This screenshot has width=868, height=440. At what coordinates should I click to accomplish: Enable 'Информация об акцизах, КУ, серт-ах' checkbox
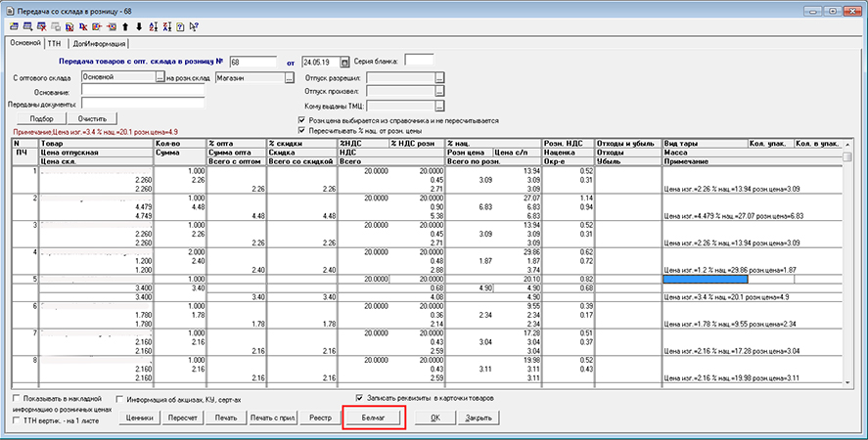pos(119,399)
